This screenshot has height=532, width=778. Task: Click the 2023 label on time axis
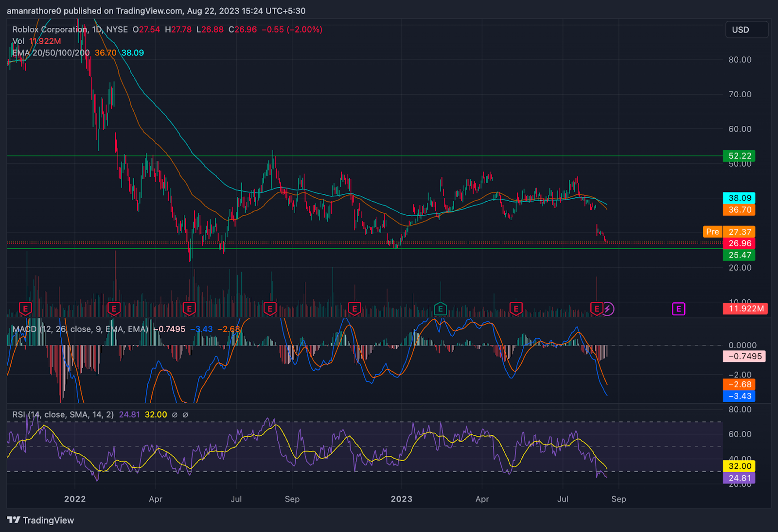402,499
